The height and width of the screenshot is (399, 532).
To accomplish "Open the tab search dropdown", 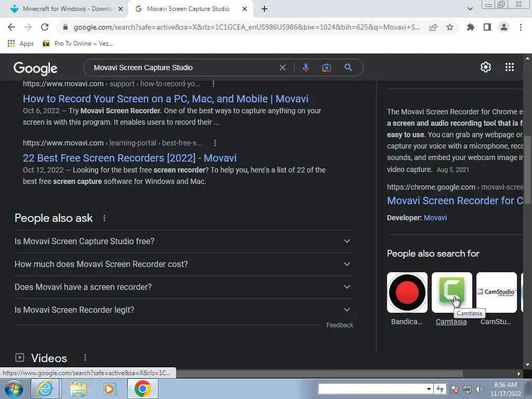I will [x=470, y=9].
